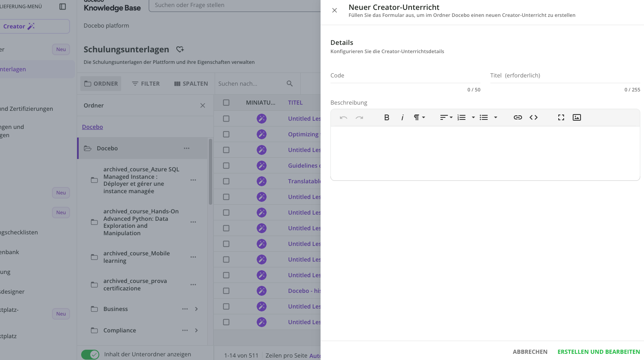Insert an image into the description

point(577,117)
